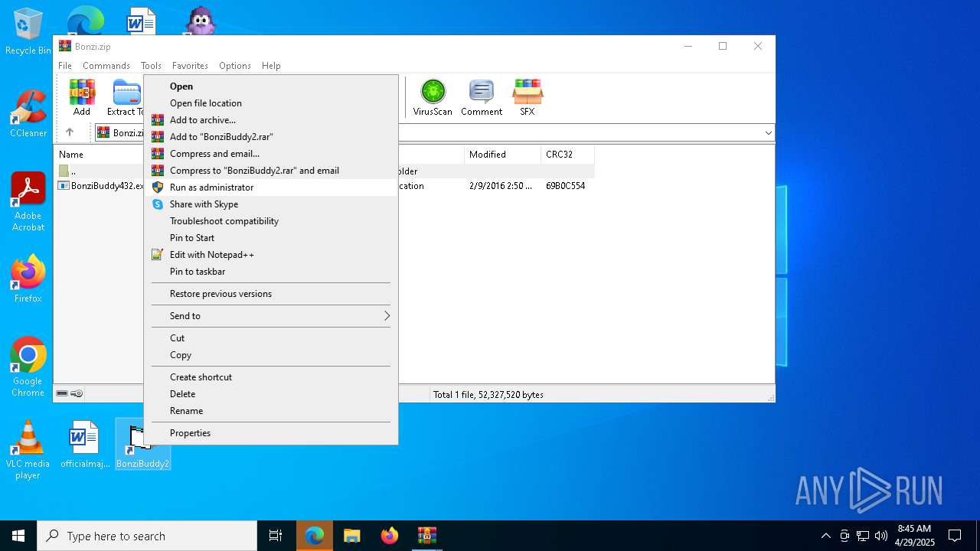980x551 pixels.
Task: Open the Help menu
Action: (271, 66)
